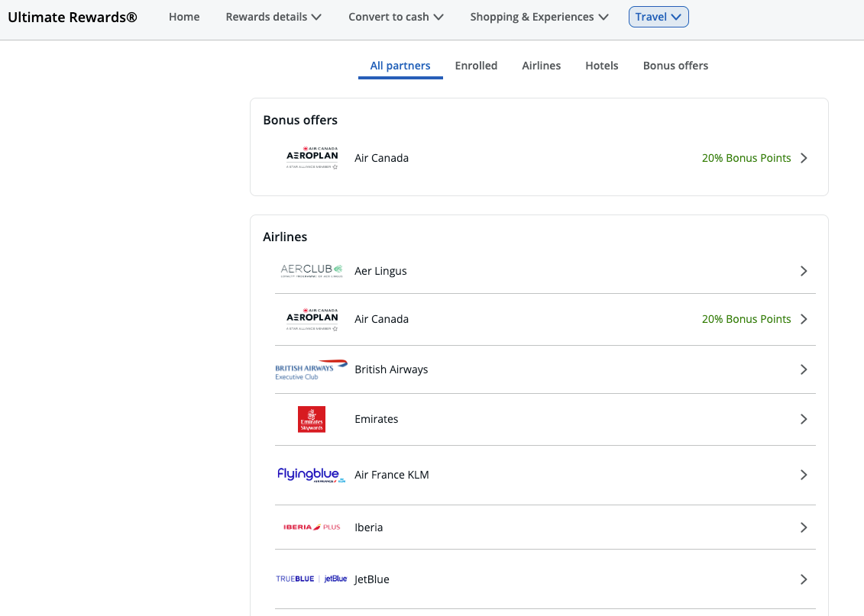
Task: Expand the Rewards details dropdown
Action: pyautogui.click(x=273, y=17)
